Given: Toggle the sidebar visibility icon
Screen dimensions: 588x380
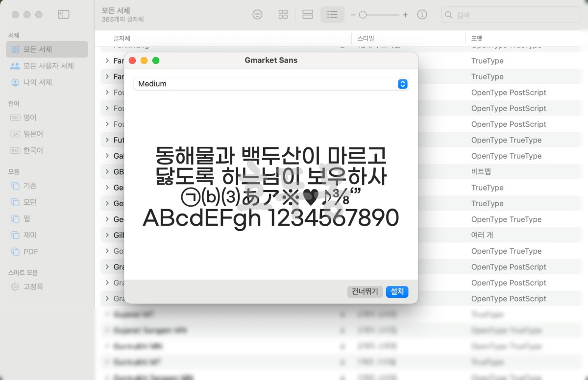Looking at the screenshot, I should click(64, 15).
